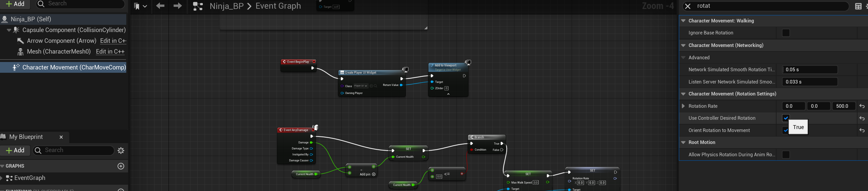The image size is (868, 191).
Task: Click the Capsule Component icon
Action: [16, 30]
